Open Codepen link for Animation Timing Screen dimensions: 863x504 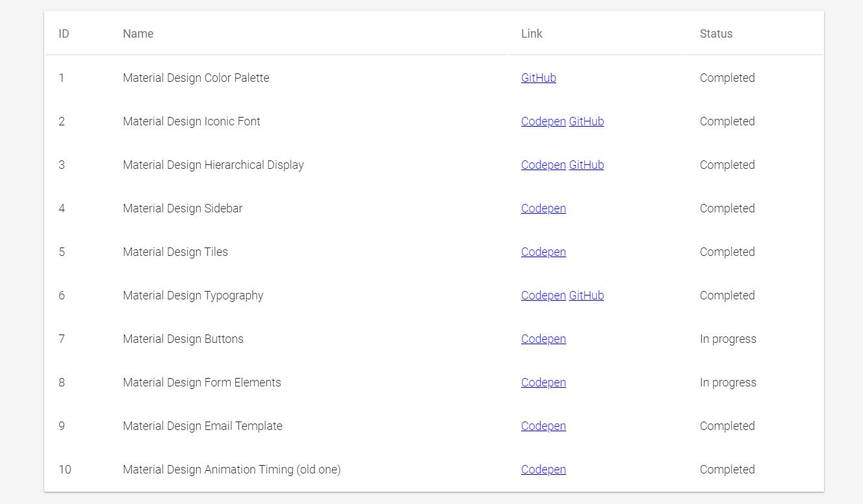(x=543, y=470)
